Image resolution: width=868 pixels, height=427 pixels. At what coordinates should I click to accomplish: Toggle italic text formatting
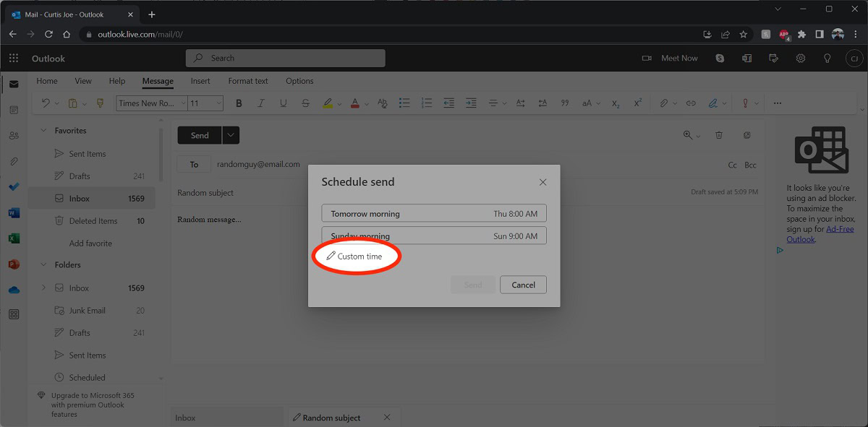click(261, 103)
